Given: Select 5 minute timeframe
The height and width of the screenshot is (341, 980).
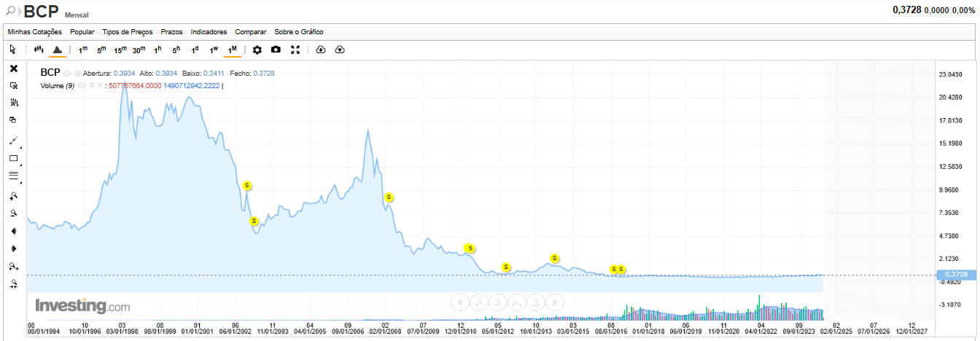Looking at the screenshot, I should point(101,50).
